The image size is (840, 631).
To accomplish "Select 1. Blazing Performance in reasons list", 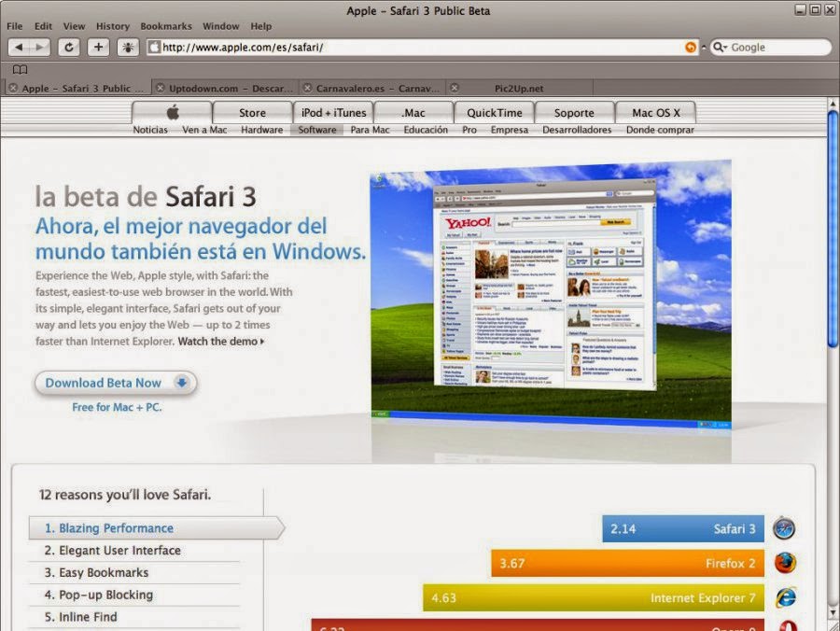I will (156, 528).
